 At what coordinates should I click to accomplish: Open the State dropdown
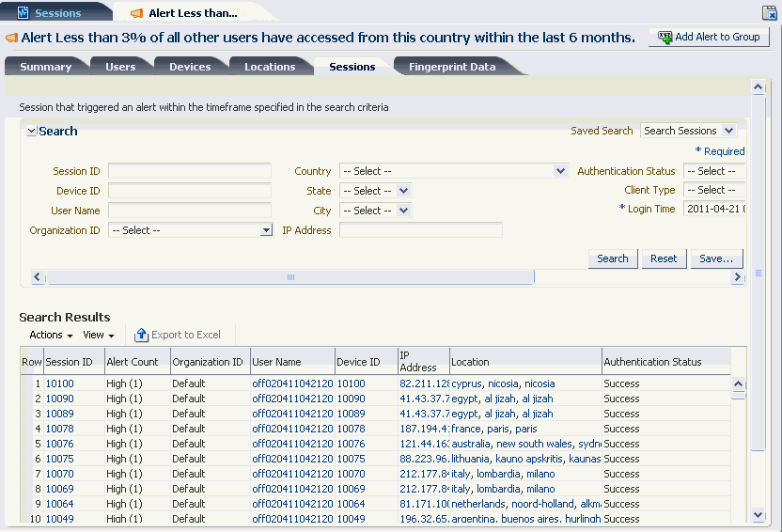403,191
